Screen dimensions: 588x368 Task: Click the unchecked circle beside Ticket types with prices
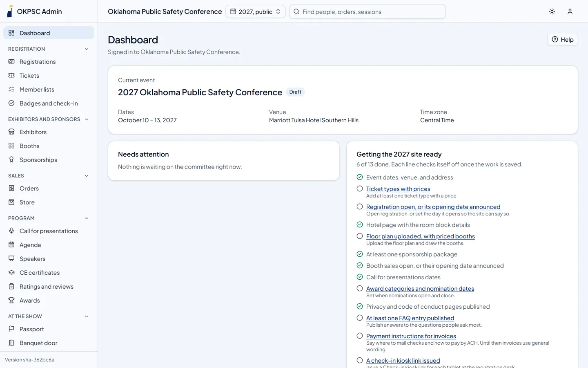point(360,188)
